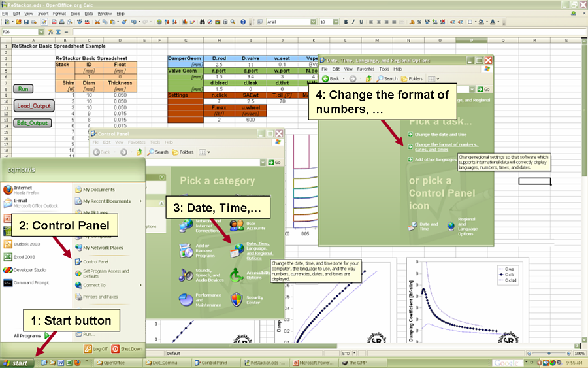
Task: Open Sounds, Speech, and Audio Devices icon
Action: 186,275
